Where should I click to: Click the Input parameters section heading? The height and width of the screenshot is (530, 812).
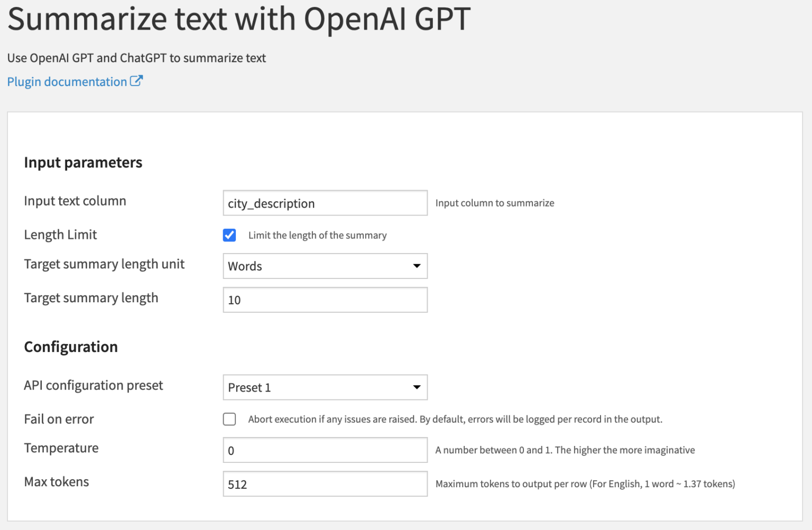pos(83,162)
